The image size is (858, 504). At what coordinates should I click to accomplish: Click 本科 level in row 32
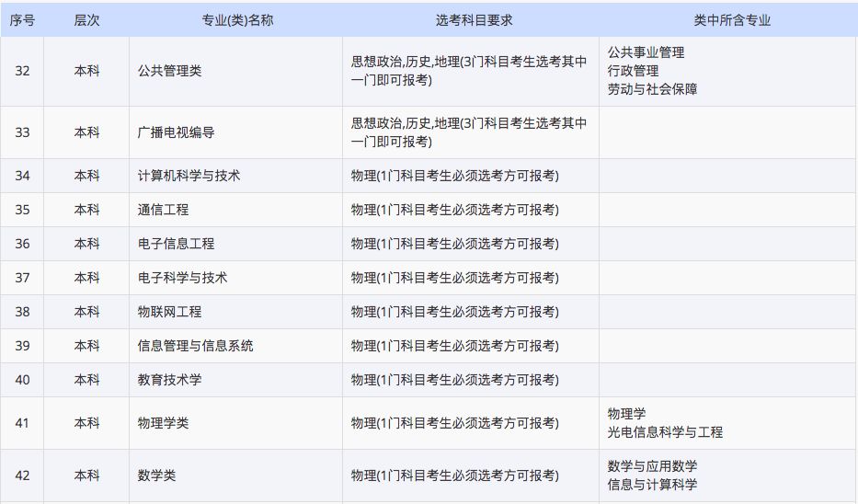pyautogui.click(x=86, y=71)
